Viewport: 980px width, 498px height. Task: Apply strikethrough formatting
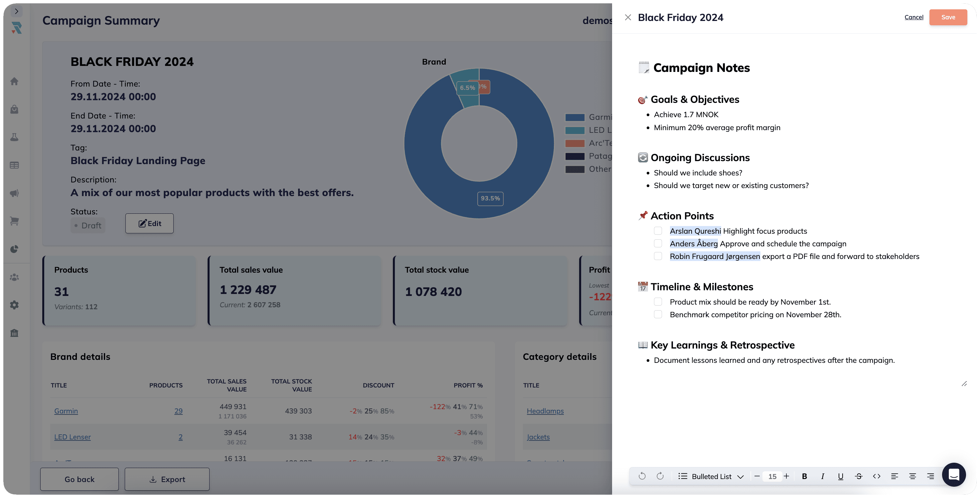859,476
